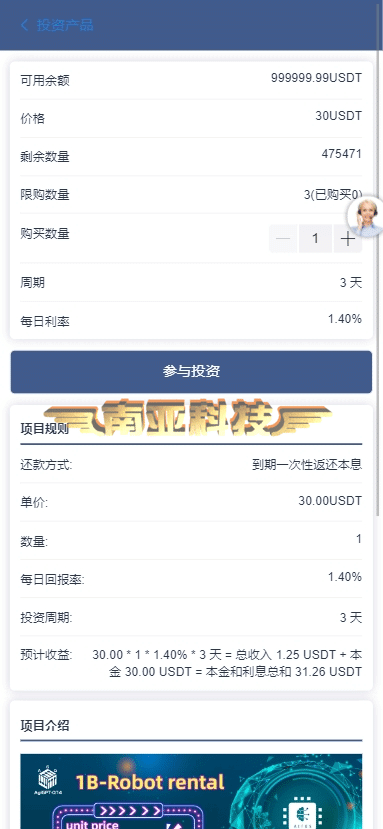Screen dimensions: 383x829
Task: Go back using the left chevron icon
Action: coord(24,25)
